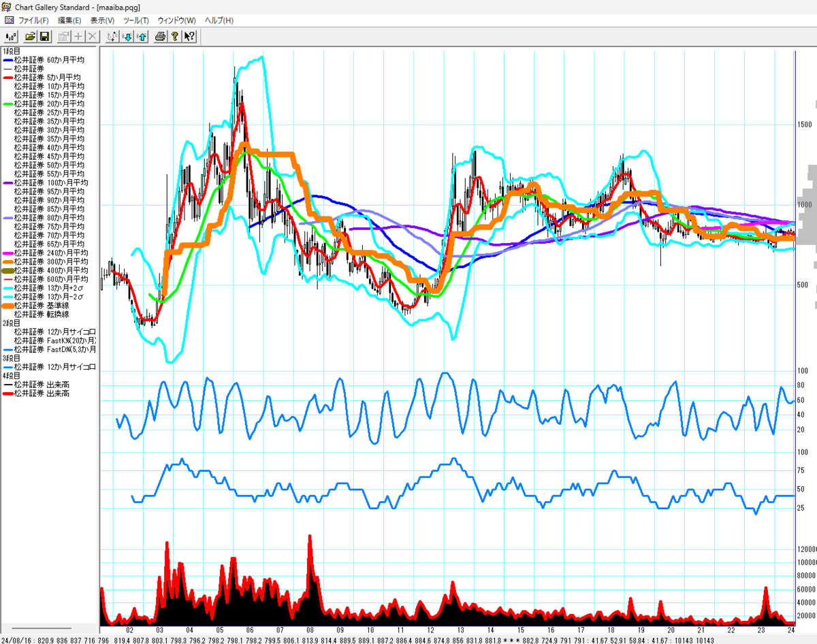This screenshot has height=644, width=817.
Task: Click the document icon left of ファイル menu
Action: [9, 20]
